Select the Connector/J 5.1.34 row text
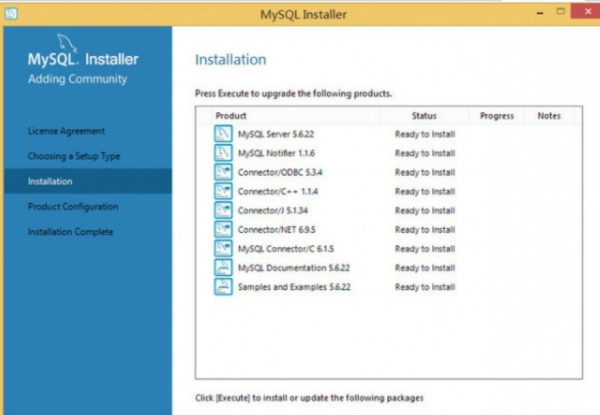Viewport: 600px width, 415px height. coord(273,211)
